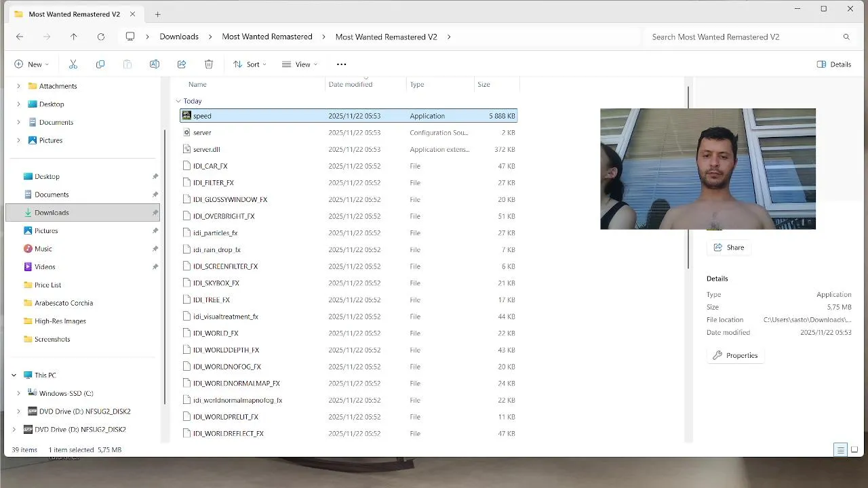Click the This PC monitor icon in address bar

coord(130,37)
